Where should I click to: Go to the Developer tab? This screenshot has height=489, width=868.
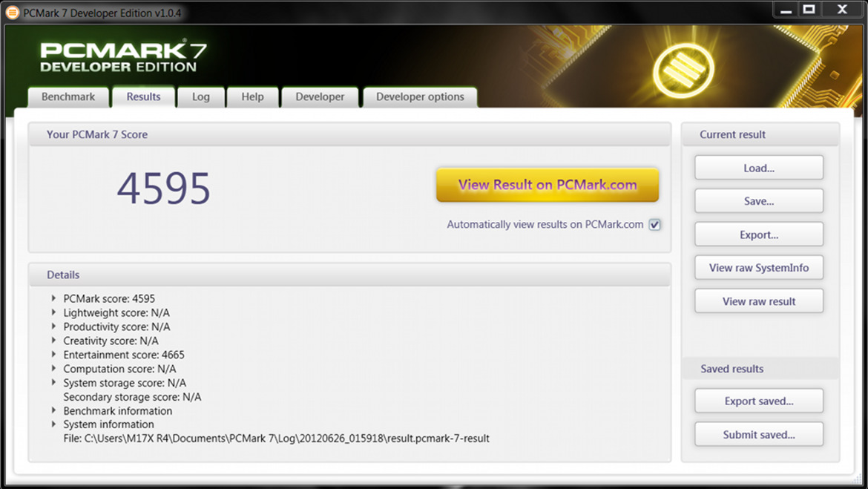tap(320, 97)
